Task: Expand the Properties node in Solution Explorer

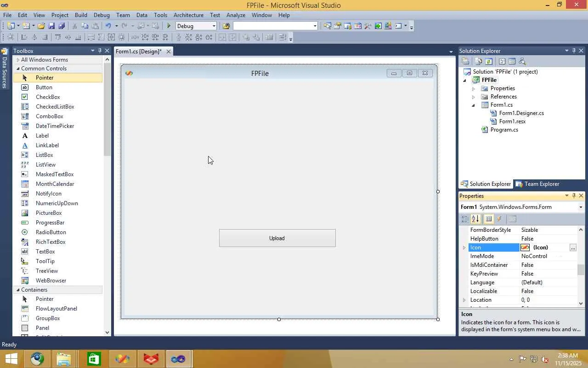Action: pos(473,89)
